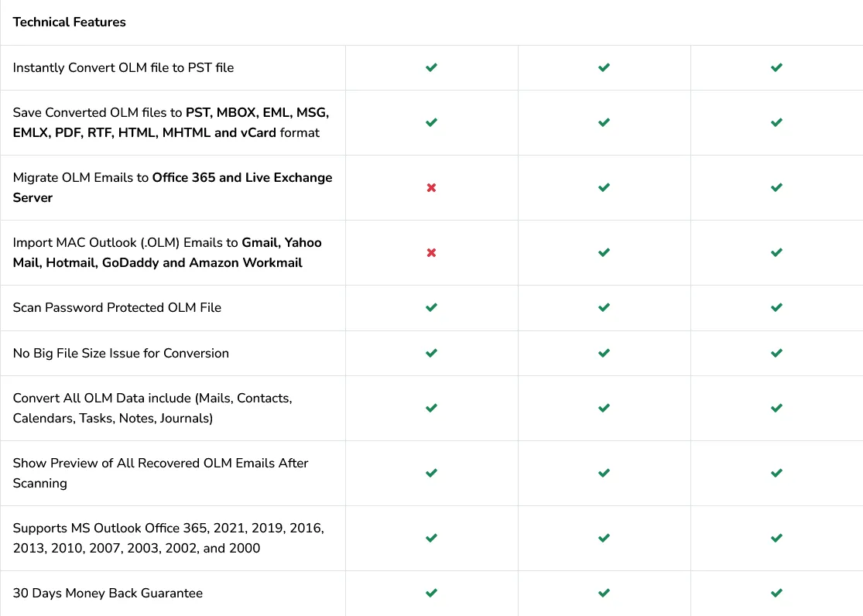Viewport: 863px width, 616px height.
Task: Click first-column checkmark for No Big File Size row
Action: point(431,353)
